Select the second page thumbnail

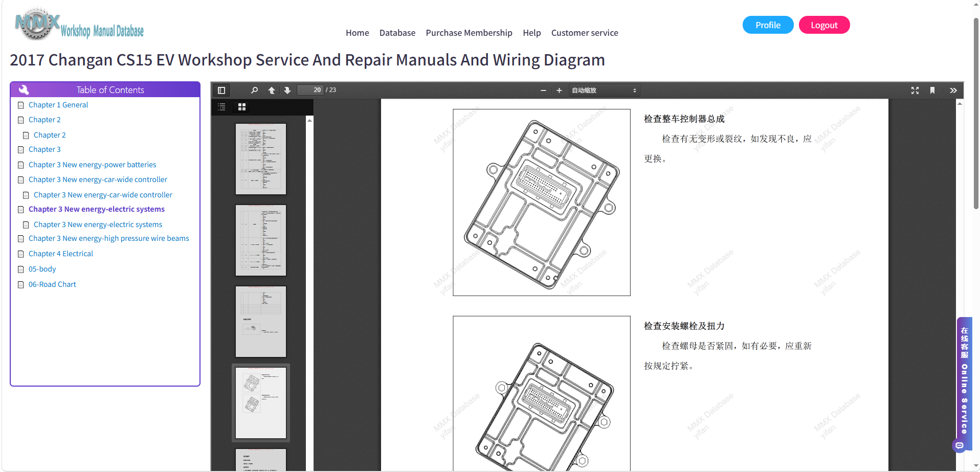tap(261, 240)
